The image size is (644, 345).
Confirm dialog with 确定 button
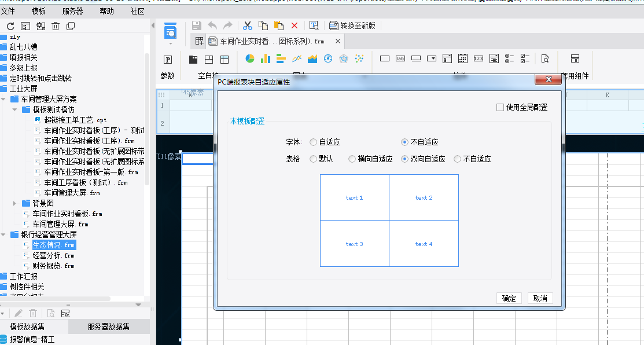pyautogui.click(x=509, y=298)
